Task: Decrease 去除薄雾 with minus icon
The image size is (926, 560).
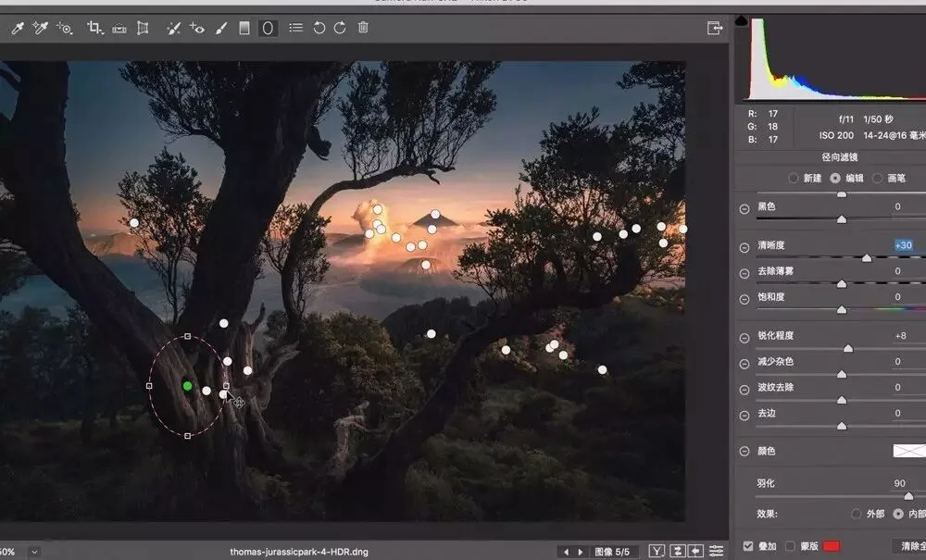Action: pos(745,274)
